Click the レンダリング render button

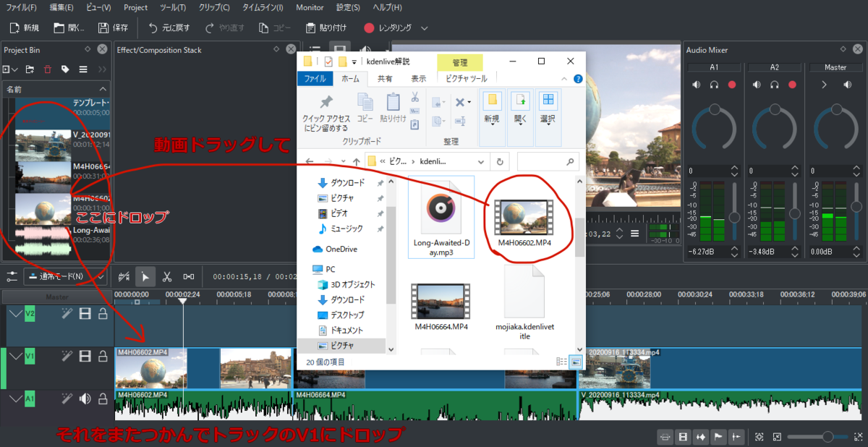(x=388, y=28)
